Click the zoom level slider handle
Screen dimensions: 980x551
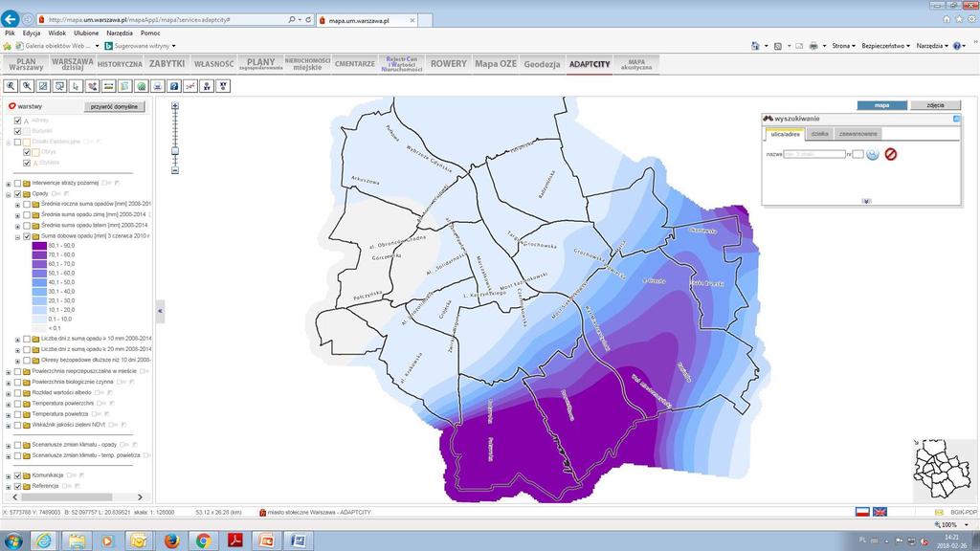tap(175, 151)
